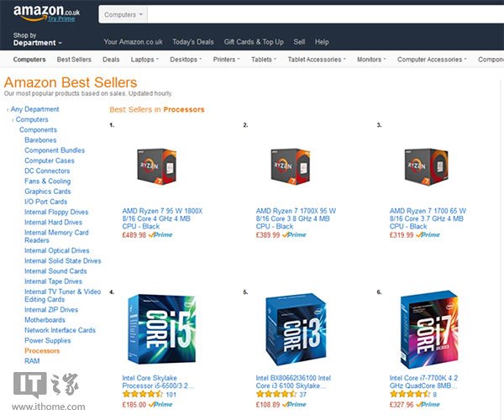This screenshot has width=504, height=420.
Task: Open the Ryzen 7 1800X product image
Action: click(x=156, y=166)
